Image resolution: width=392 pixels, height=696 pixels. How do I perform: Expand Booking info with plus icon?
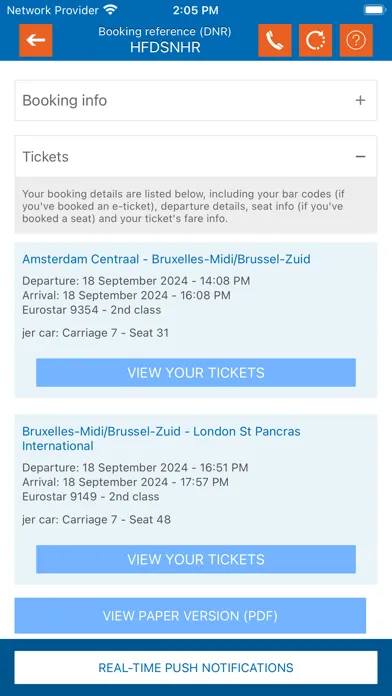[x=360, y=100]
